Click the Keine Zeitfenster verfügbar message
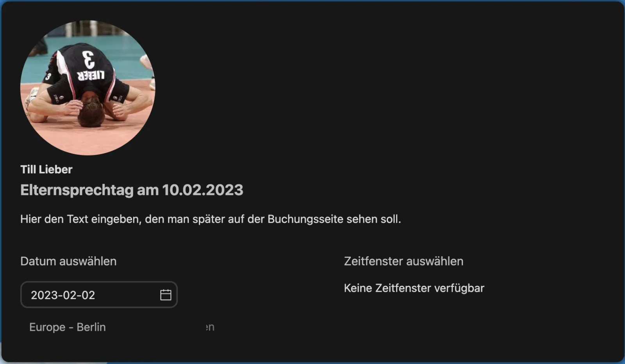 pos(414,288)
